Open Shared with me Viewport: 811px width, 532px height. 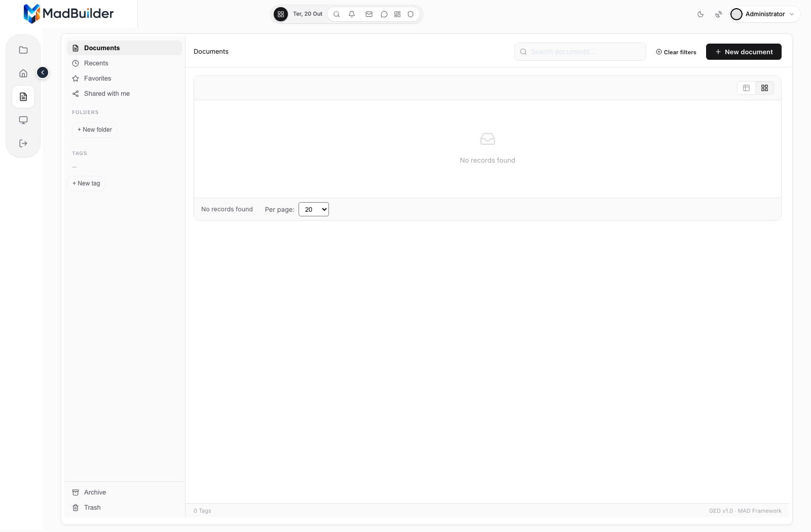(x=124, y=94)
